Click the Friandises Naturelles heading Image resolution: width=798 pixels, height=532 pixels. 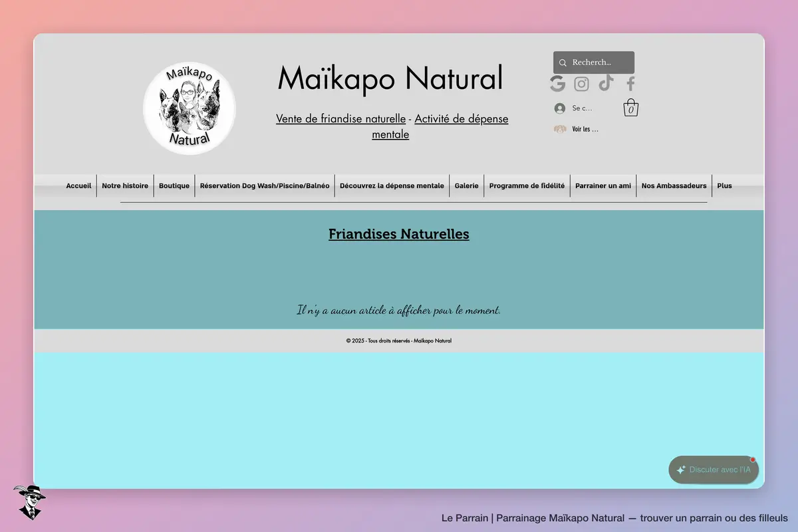point(399,234)
